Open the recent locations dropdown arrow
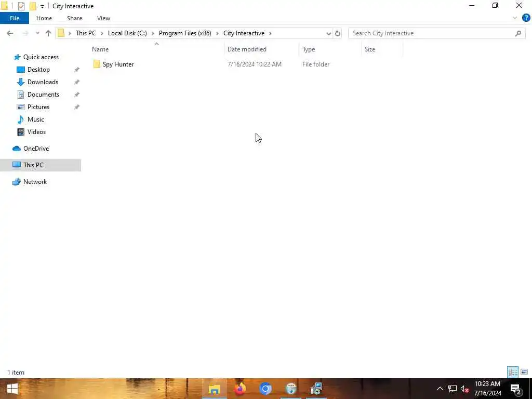 click(37, 33)
